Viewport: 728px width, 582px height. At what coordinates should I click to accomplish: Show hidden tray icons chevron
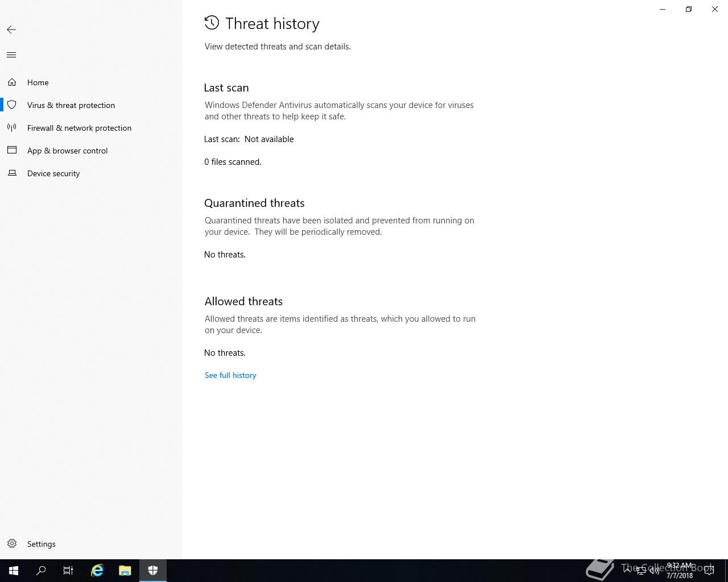click(x=627, y=571)
